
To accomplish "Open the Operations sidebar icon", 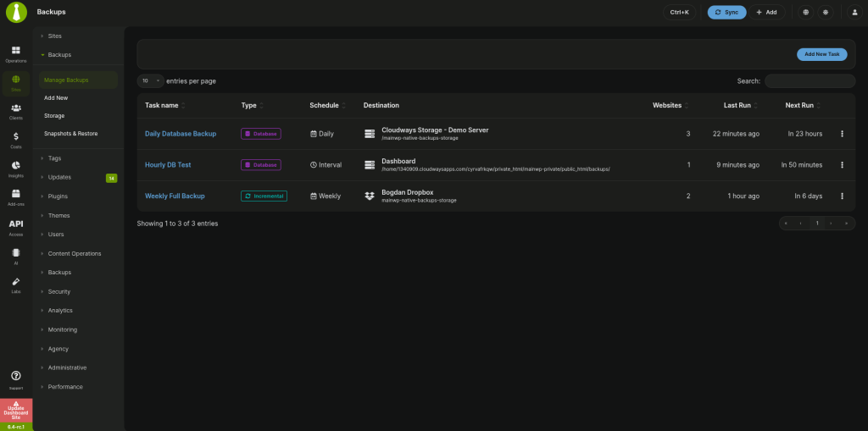I will coord(16,54).
